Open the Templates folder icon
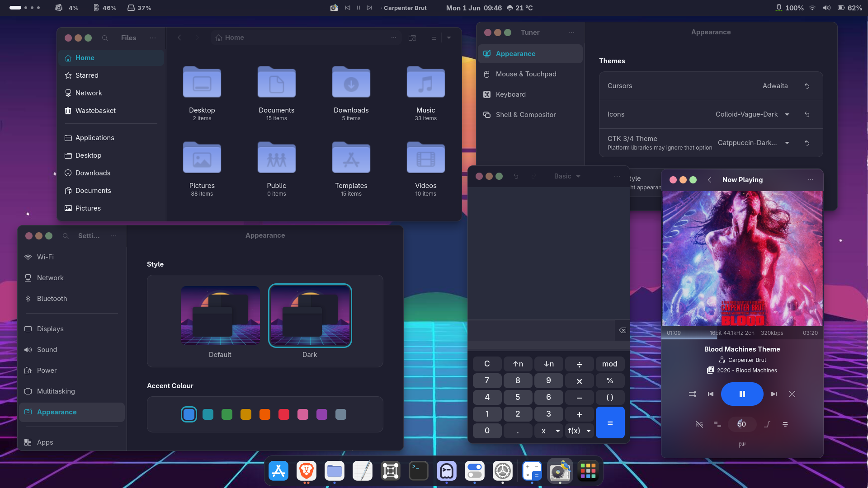The image size is (868, 488). pyautogui.click(x=351, y=157)
